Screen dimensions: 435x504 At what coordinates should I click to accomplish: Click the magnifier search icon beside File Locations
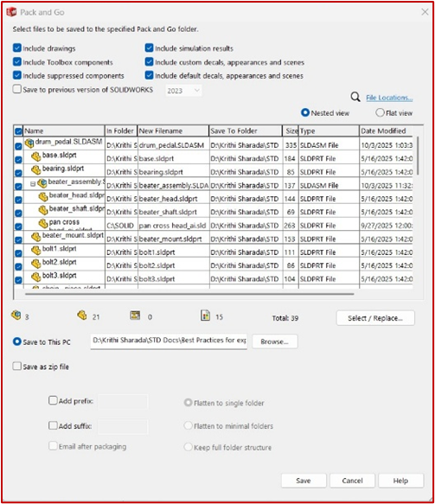tap(355, 97)
